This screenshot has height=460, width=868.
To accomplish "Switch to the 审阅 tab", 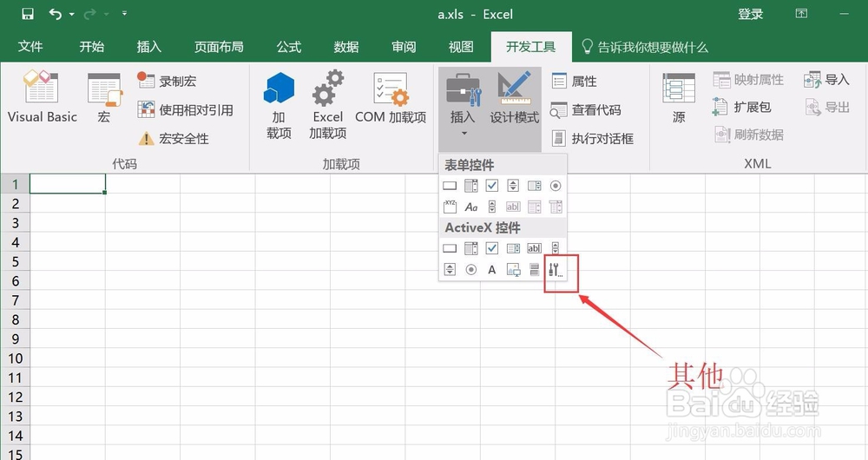I will tap(404, 47).
